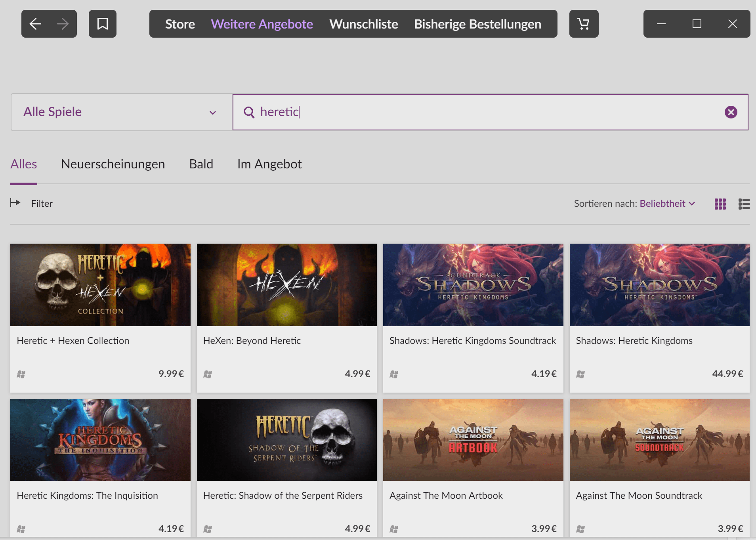The height and width of the screenshot is (540, 756).
Task: Click Windows icon on Serpent Riders card
Action: coord(208,529)
